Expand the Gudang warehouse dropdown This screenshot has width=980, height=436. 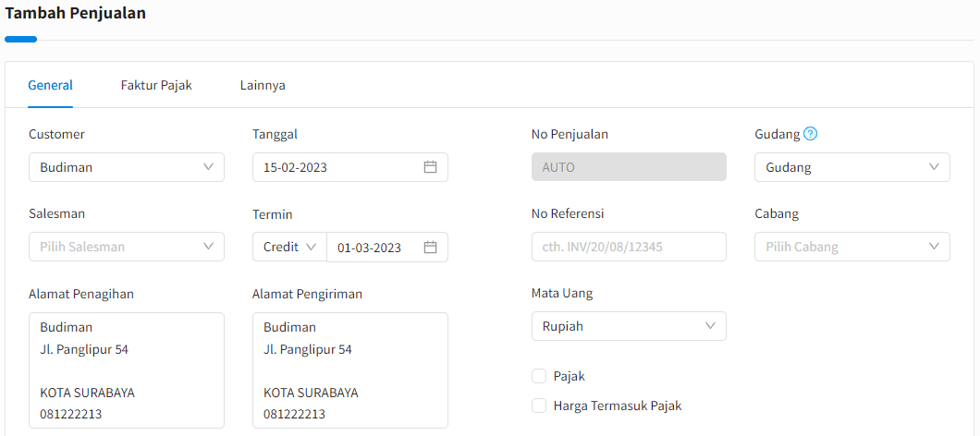[x=851, y=167]
